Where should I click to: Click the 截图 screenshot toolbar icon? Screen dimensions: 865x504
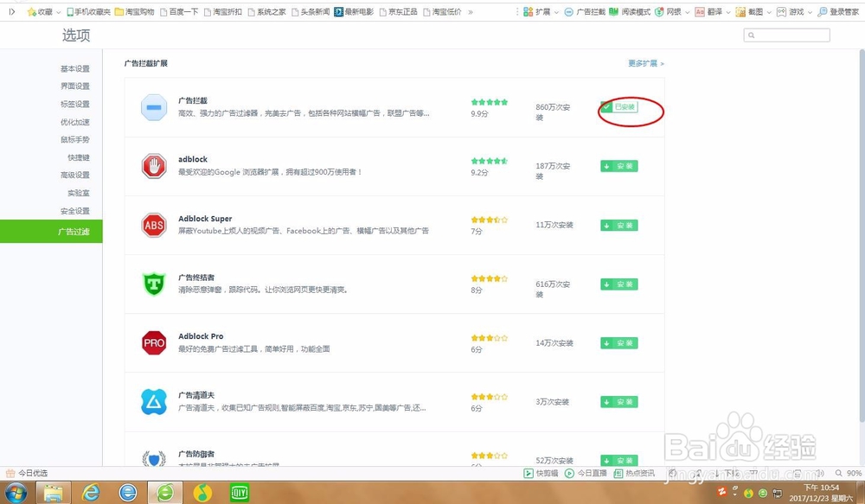[740, 11]
